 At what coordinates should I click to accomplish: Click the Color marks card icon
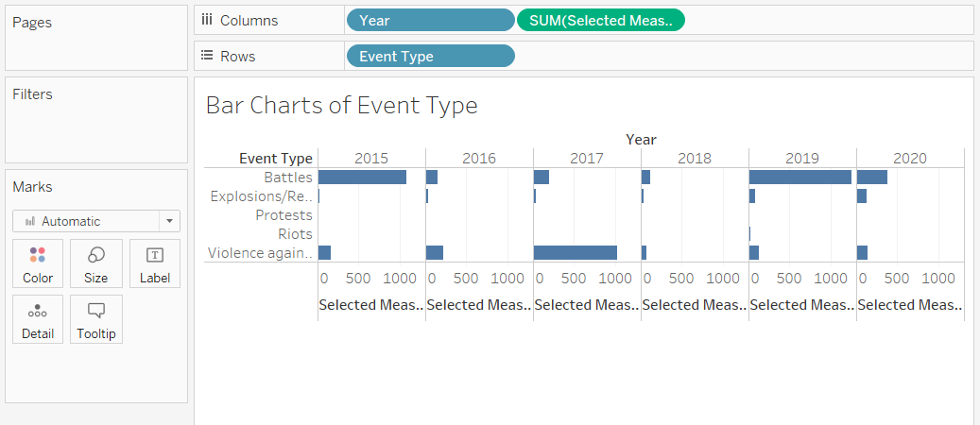pyautogui.click(x=38, y=255)
